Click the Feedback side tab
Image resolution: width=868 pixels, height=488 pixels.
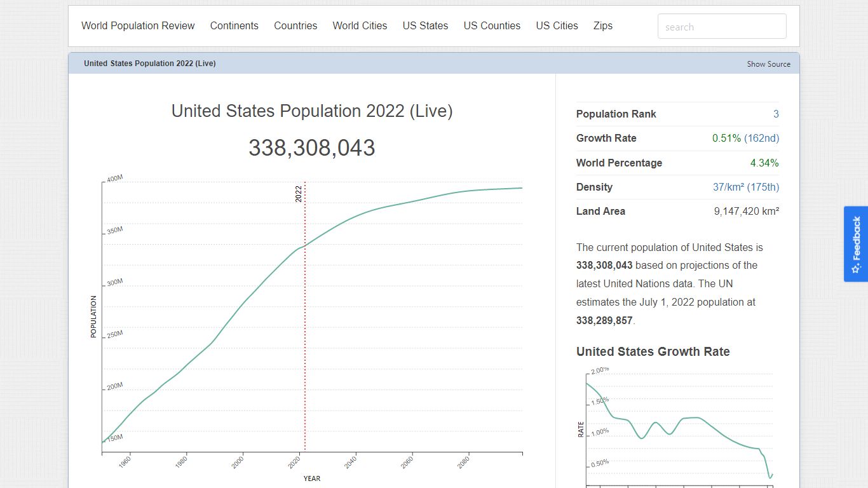tap(856, 244)
